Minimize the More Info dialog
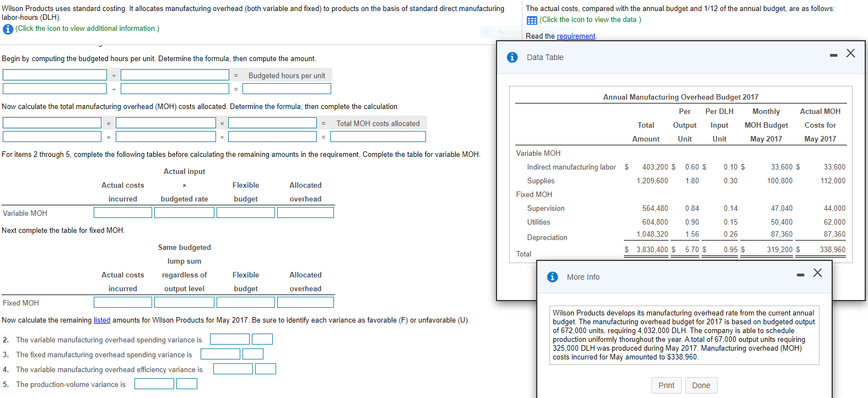Screen dimensions: 868x398 [x=800, y=274]
